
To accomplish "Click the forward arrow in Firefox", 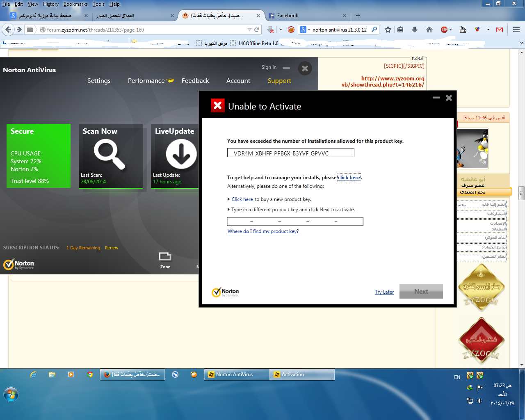I will pyautogui.click(x=19, y=30).
